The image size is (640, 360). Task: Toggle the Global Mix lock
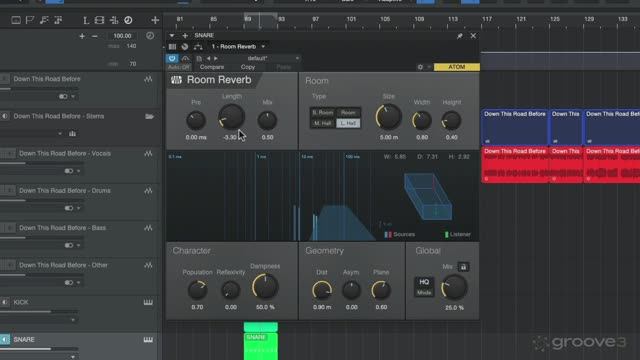tap(463, 267)
